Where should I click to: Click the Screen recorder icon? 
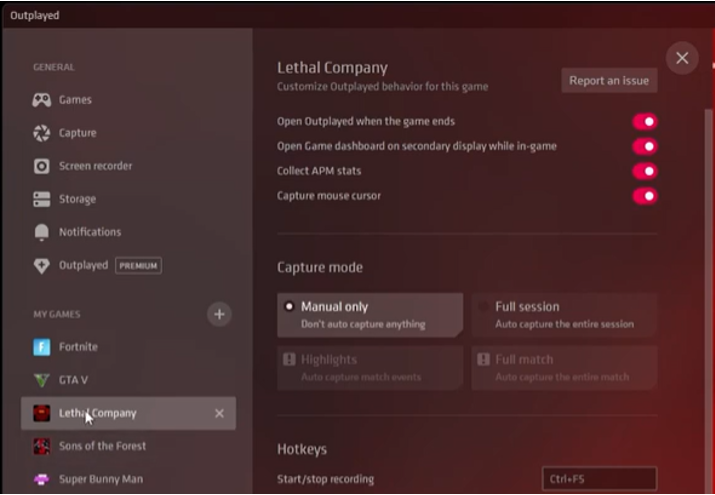[41, 166]
